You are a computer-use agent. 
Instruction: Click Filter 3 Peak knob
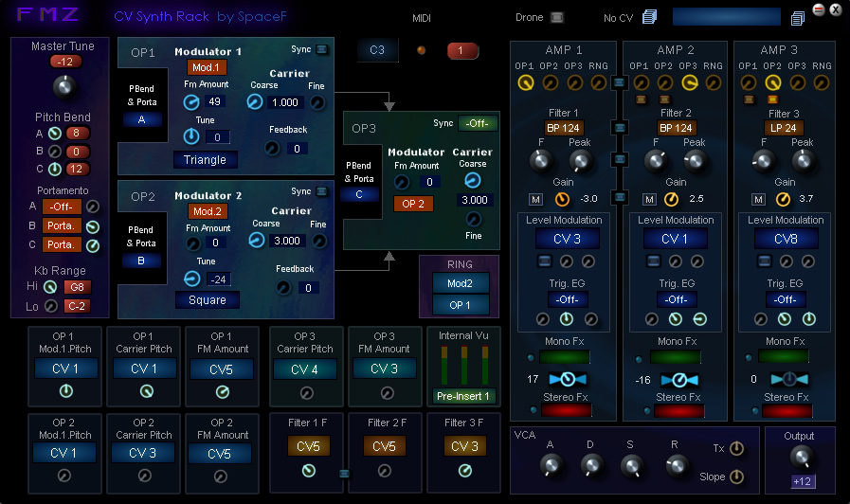pyautogui.click(x=803, y=161)
